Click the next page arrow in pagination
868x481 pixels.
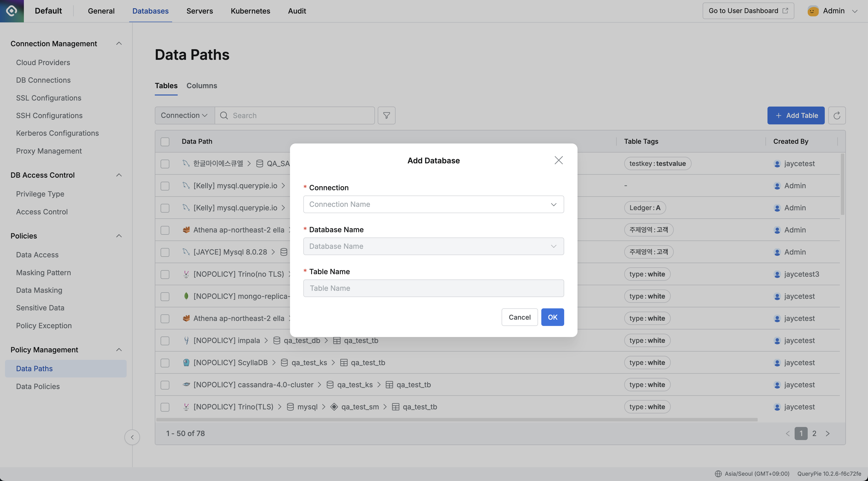pos(828,434)
